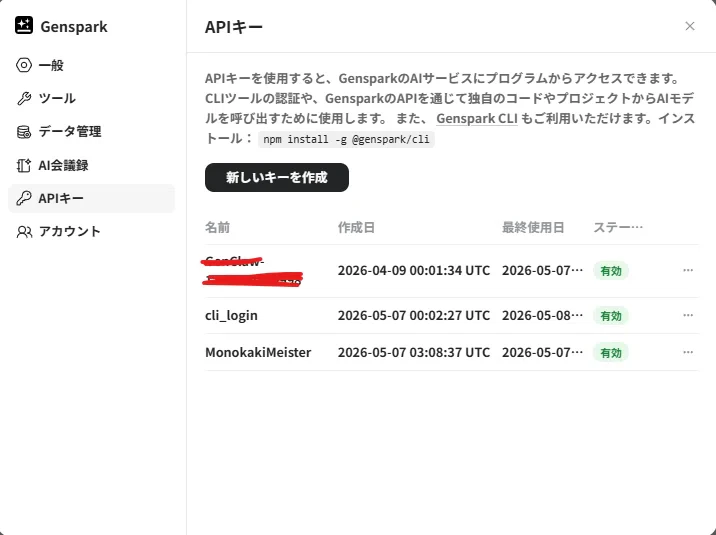Click 新しいキーを作成 button

[x=277, y=177]
